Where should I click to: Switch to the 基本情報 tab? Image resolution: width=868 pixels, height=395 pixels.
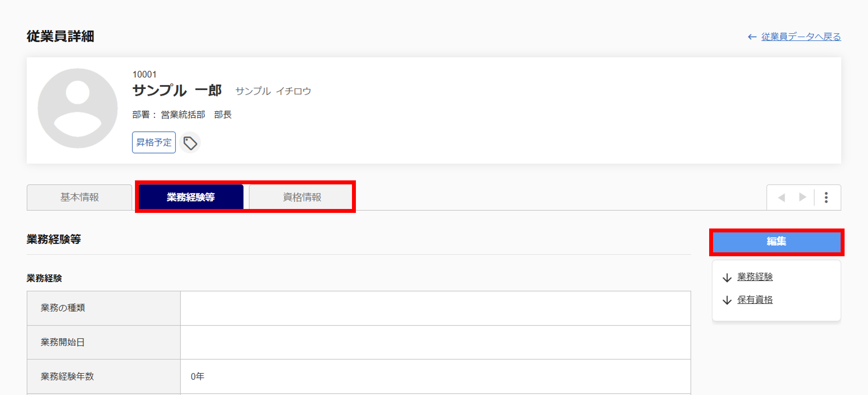coord(79,198)
